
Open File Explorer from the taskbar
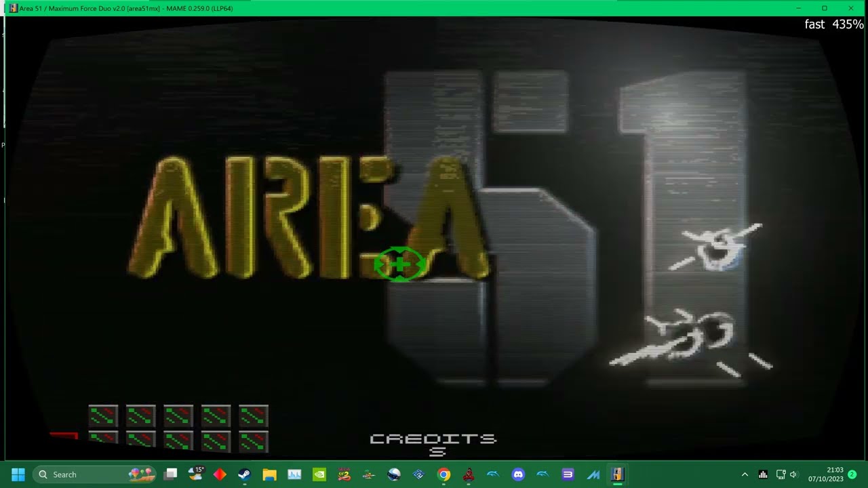coord(269,474)
